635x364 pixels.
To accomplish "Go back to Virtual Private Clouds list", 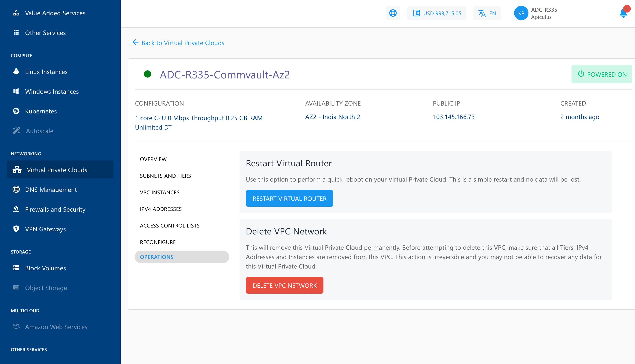I will (178, 43).
